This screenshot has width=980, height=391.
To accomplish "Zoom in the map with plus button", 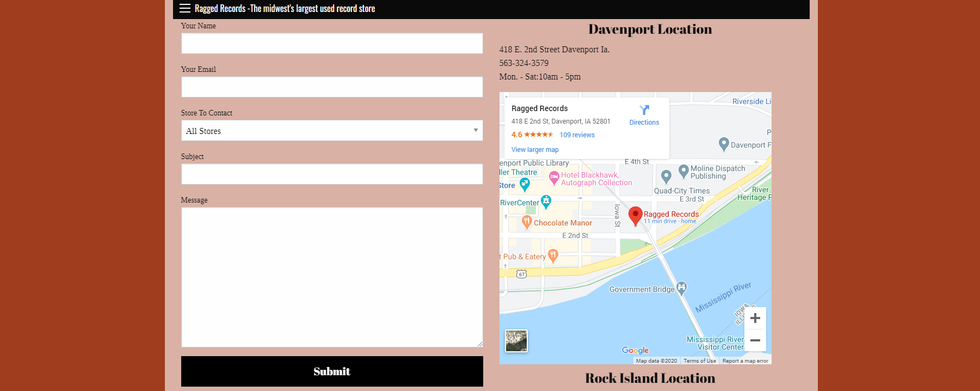I will click(x=755, y=318).
